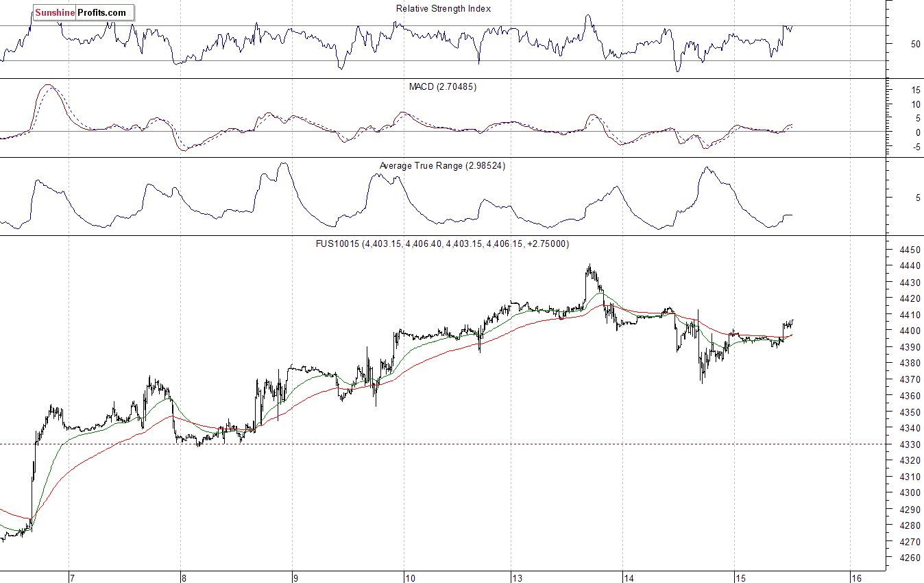This screenshot has height=583, width=924.
Task: Select the FUS10015 price chart title
Action: click(x=441, y=244)
